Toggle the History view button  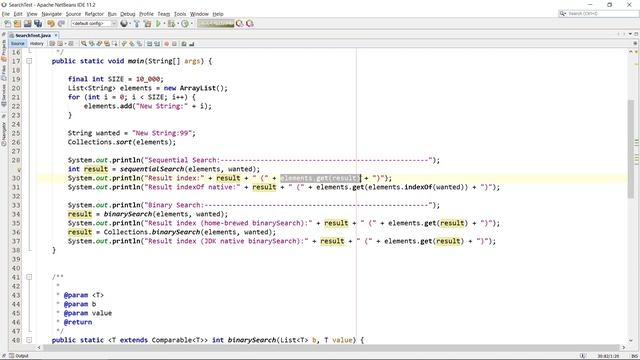click(36, 43)
